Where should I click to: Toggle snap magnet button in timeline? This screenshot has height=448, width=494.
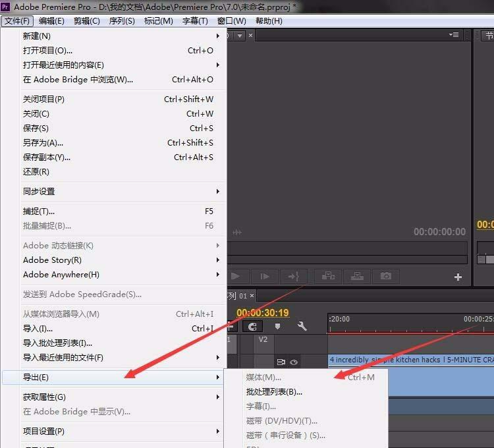pos(252,326)
